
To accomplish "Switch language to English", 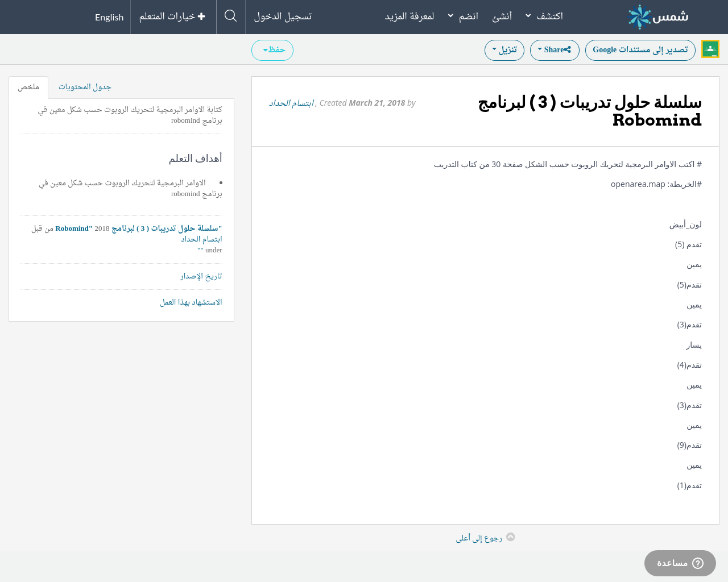I will coord(109,17).
